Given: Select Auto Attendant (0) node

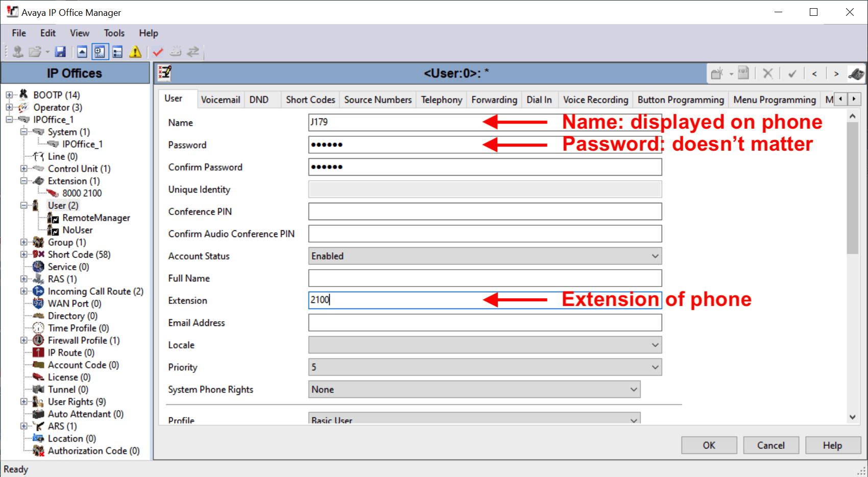Looking at the screenshot, I should (86, 414).
